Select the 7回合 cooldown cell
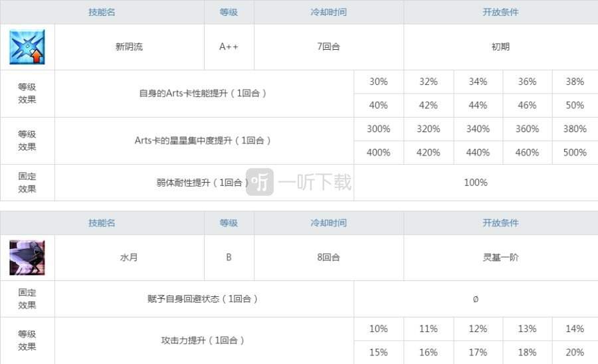This screenshot has height=364, width=598. [x=329, y=47]
